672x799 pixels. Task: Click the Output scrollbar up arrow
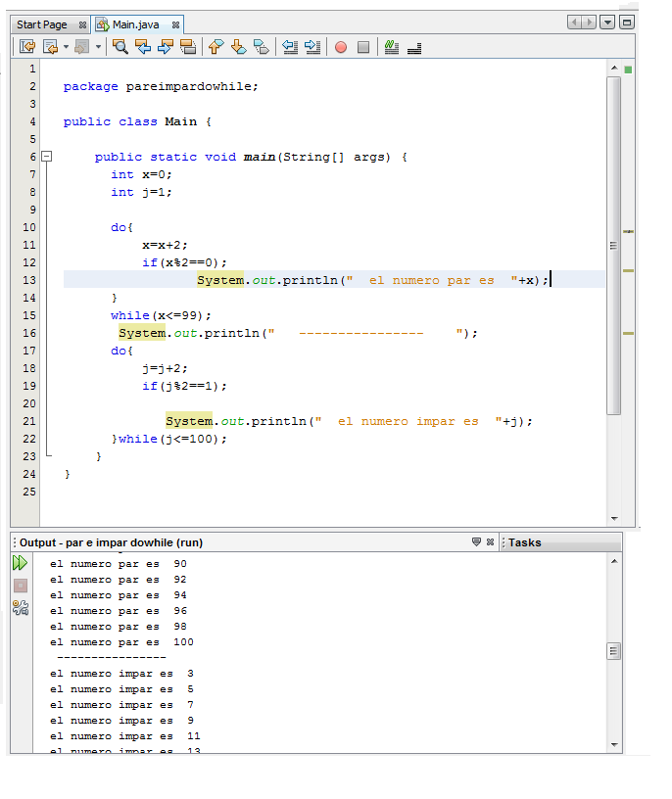(614, 561)
